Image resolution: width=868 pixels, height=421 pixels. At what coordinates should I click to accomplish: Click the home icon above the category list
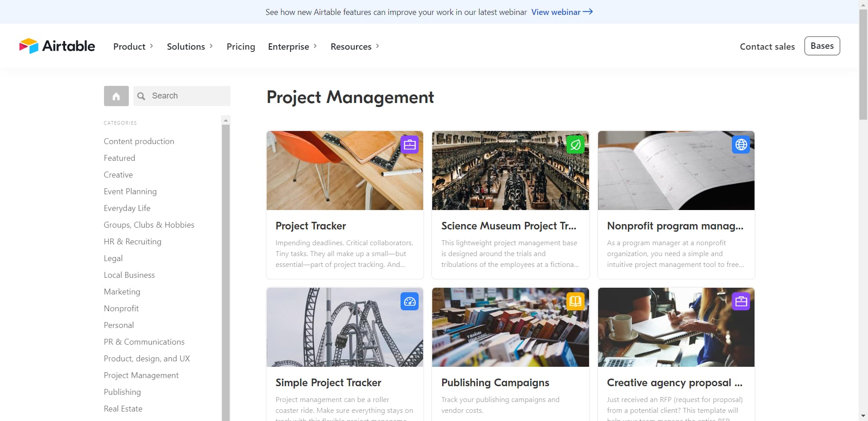[116, 96]
